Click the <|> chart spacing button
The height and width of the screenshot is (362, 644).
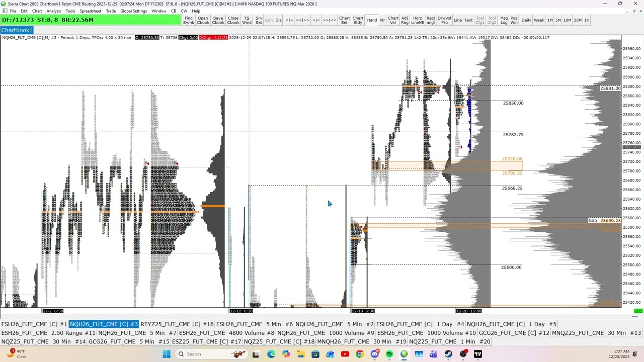point(289,20)
